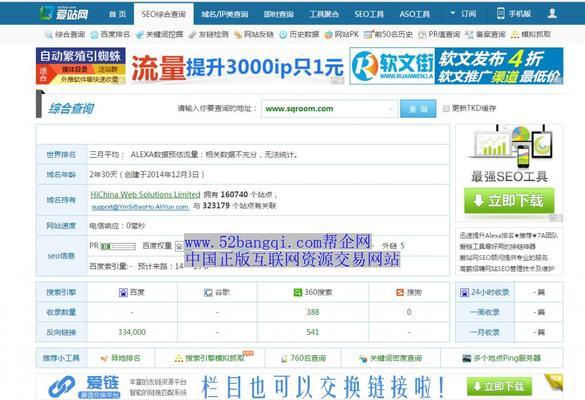The image size is (585, 400).
Task: Click the 前50名历史 icon
Action: [x=369, y=35]
